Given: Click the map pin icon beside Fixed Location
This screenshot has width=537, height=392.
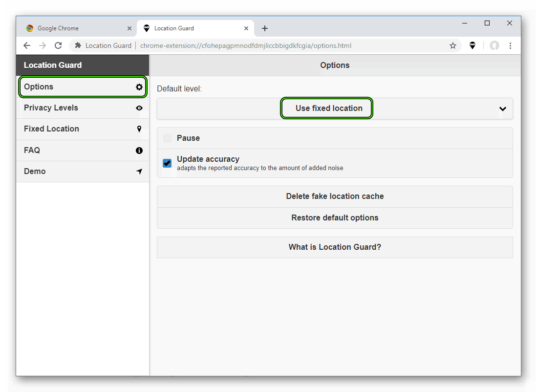Looking at the screenshot, I should point(139,129).
